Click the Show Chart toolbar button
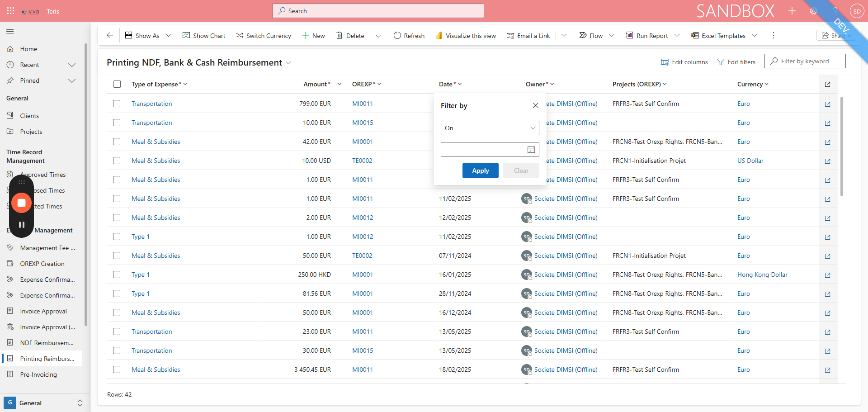The image size is (868, 412). (x=204, y=35)
